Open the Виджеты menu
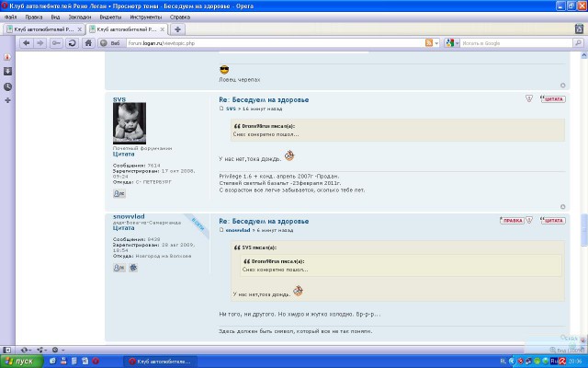 [110, 17]
